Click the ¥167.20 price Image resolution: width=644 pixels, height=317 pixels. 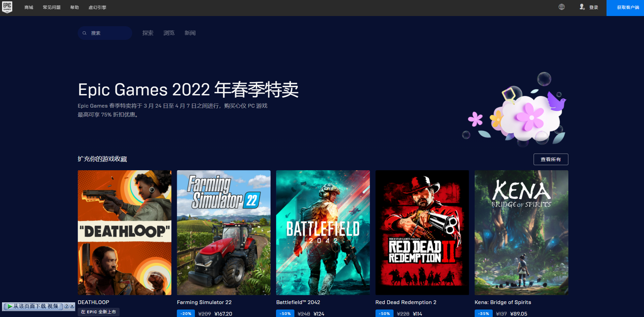click(223, 314)
